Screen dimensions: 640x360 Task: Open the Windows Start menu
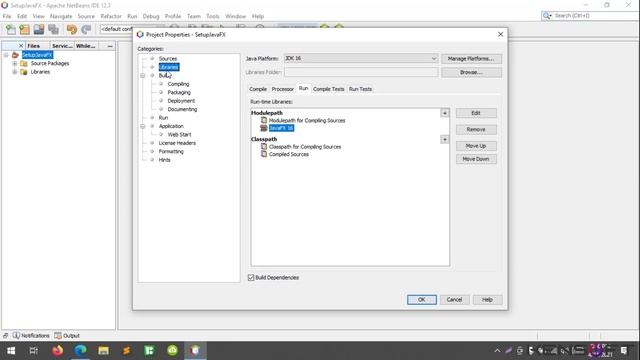tap(11, 351)
